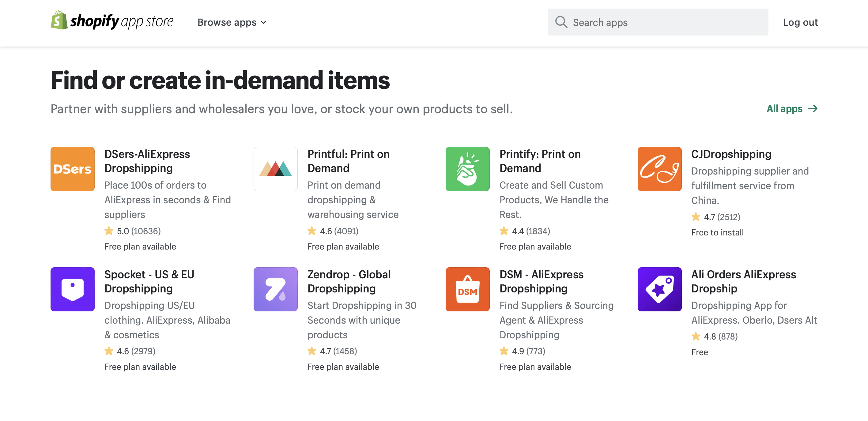Click Spocket description 'Dropshipping US/EU clothing'
Viewport: 868px width, 421px height.
pos(167,320)
